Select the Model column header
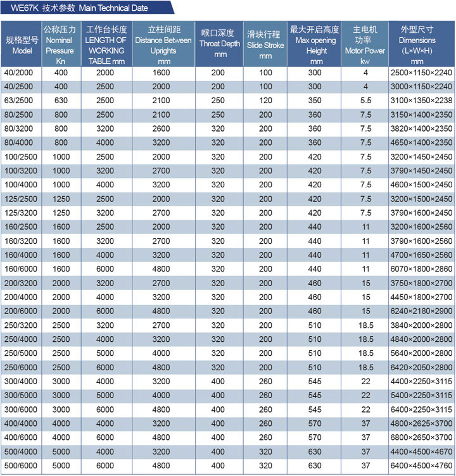Viewport: 456px width, 476px height. 22,44
